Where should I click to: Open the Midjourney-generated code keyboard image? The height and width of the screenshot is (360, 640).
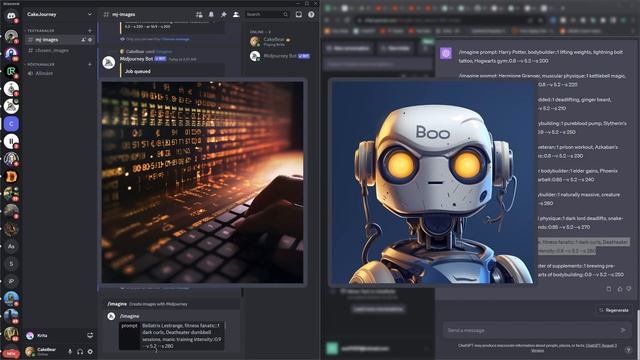point(202,182)
